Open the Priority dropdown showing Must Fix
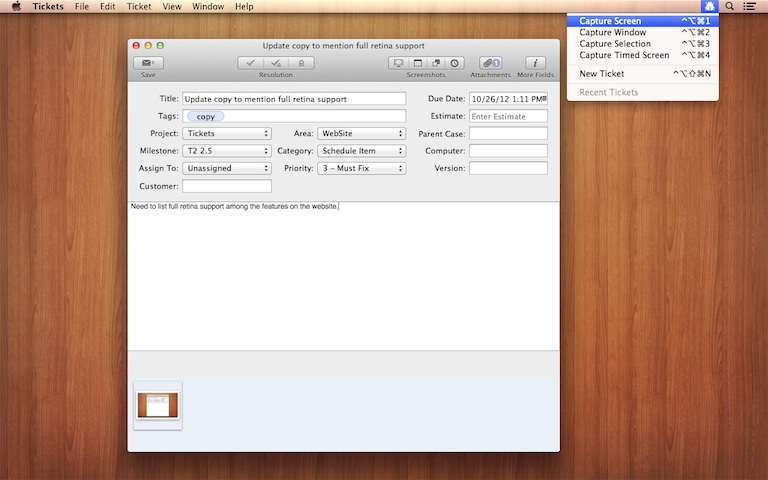 [x=360, y=169]
